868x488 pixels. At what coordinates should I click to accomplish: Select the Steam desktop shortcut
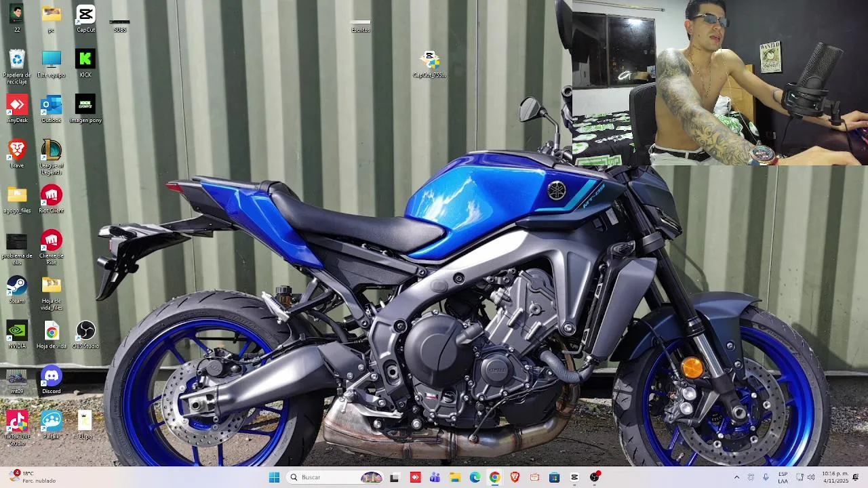[17, 289]
